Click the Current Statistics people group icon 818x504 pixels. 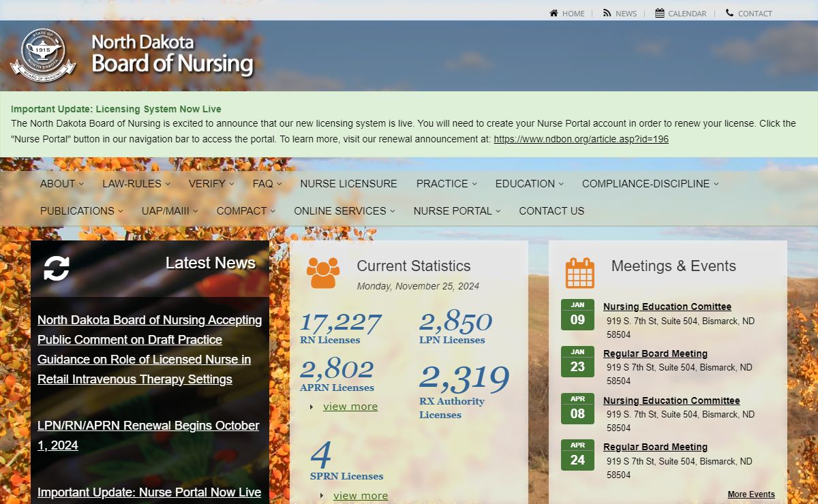(322, 272)
